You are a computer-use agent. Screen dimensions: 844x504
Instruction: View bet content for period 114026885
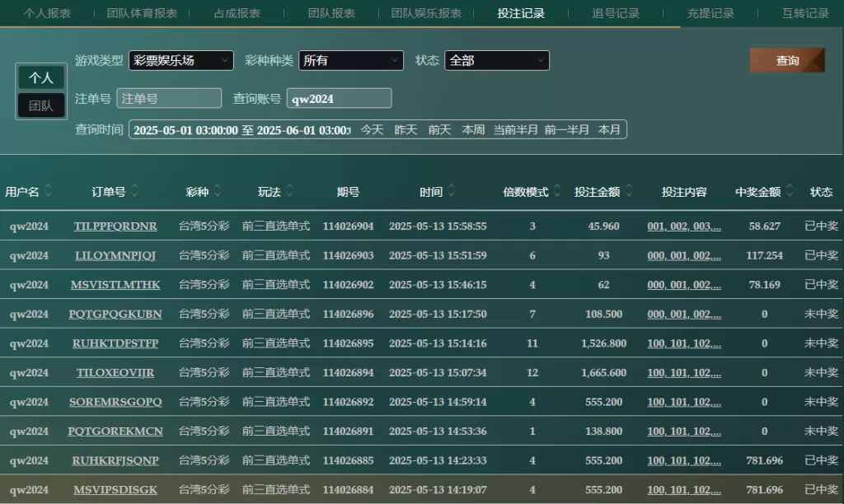coord(683,460)
